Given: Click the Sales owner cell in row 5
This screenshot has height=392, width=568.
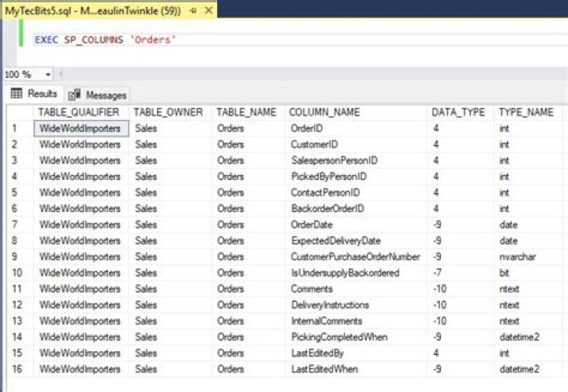Looking at the screenshot, I should pos(170,192).
